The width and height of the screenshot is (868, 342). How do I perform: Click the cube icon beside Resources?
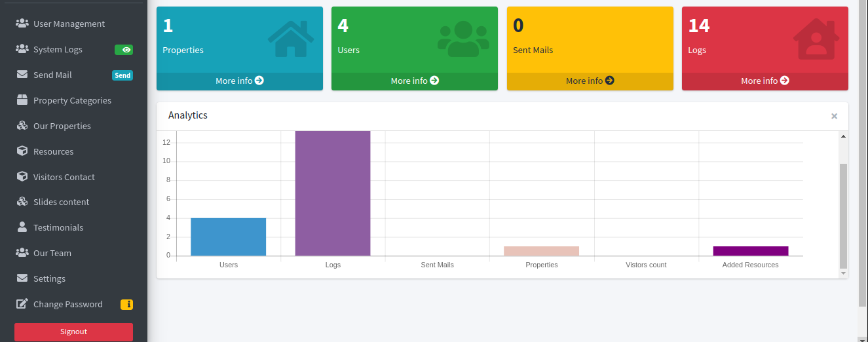point(22,151)
